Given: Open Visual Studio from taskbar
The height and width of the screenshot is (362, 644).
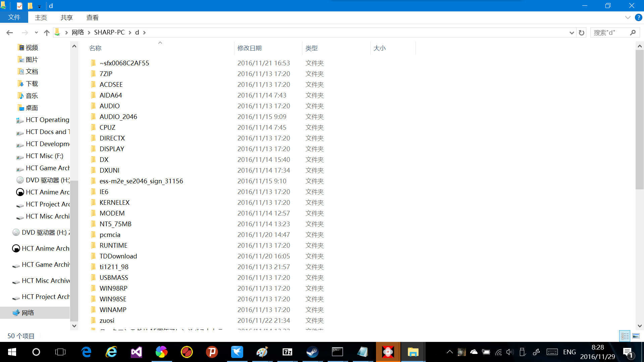Looking at the screenshot, I should click(137, 352).
